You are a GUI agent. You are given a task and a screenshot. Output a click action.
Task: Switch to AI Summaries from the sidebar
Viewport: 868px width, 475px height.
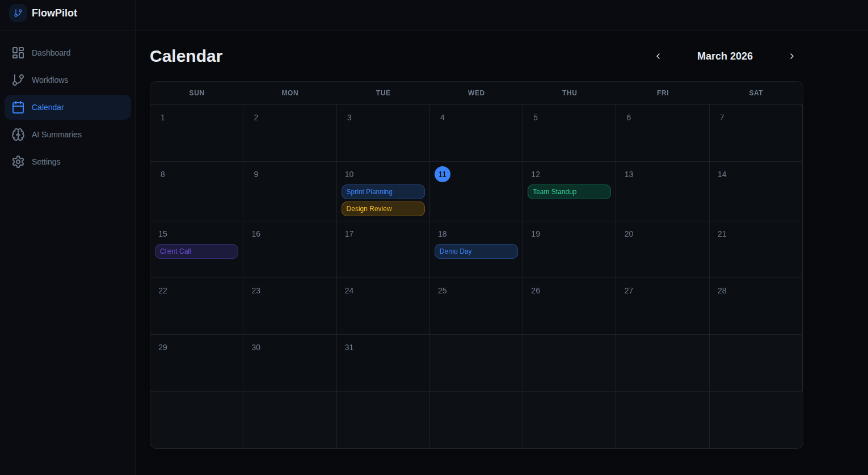[56, 134]
